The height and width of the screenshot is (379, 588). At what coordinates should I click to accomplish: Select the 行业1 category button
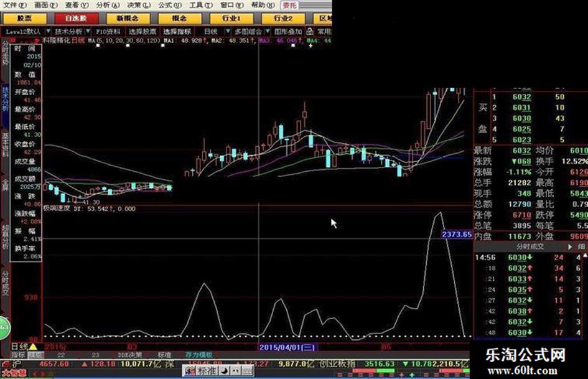click(x=231, y=18)
